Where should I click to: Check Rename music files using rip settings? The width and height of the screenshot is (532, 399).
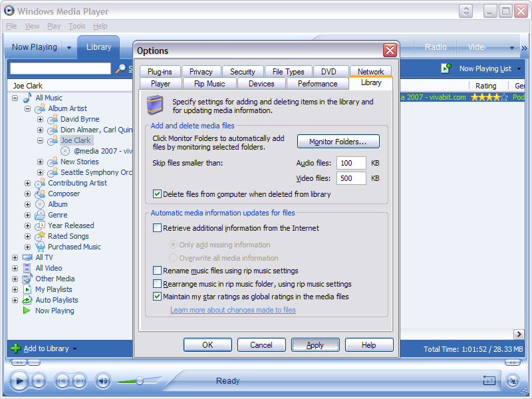click(158, 271)
